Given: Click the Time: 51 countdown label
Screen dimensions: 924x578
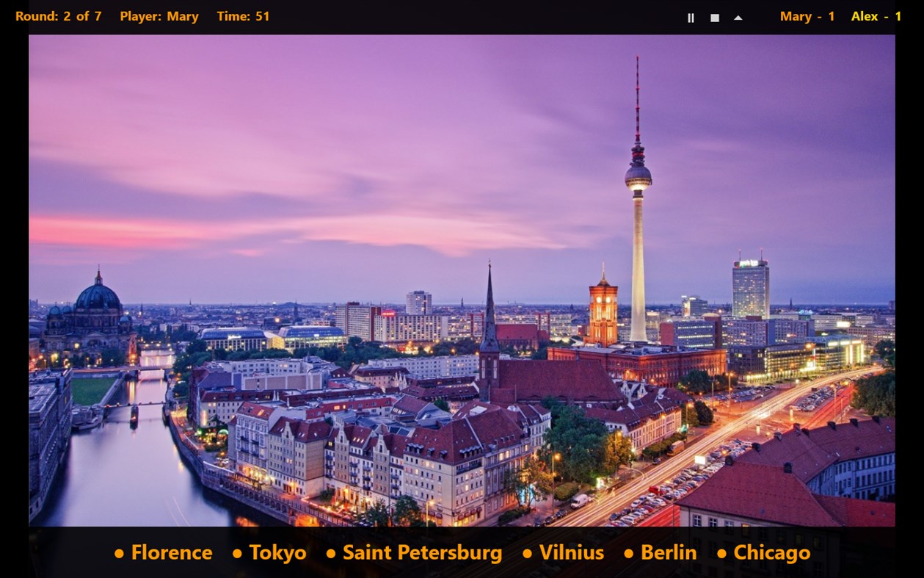Looking at the screenshot, I should coord(244,16).
